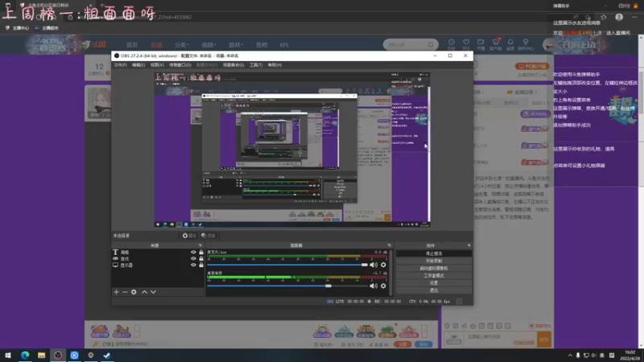
Task: Select the text source icon for 周榜
Action: click(115, 252)
